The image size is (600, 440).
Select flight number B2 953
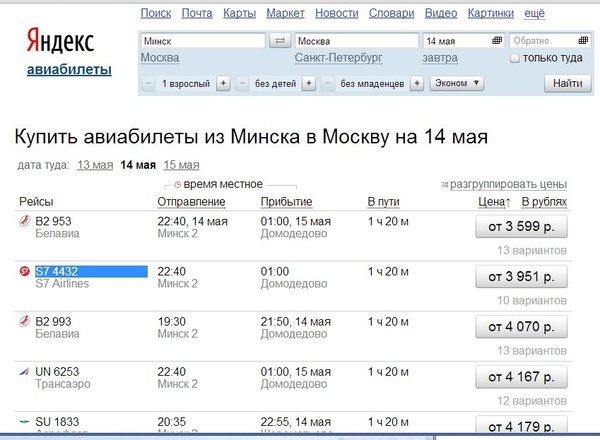tap(53, 221)
